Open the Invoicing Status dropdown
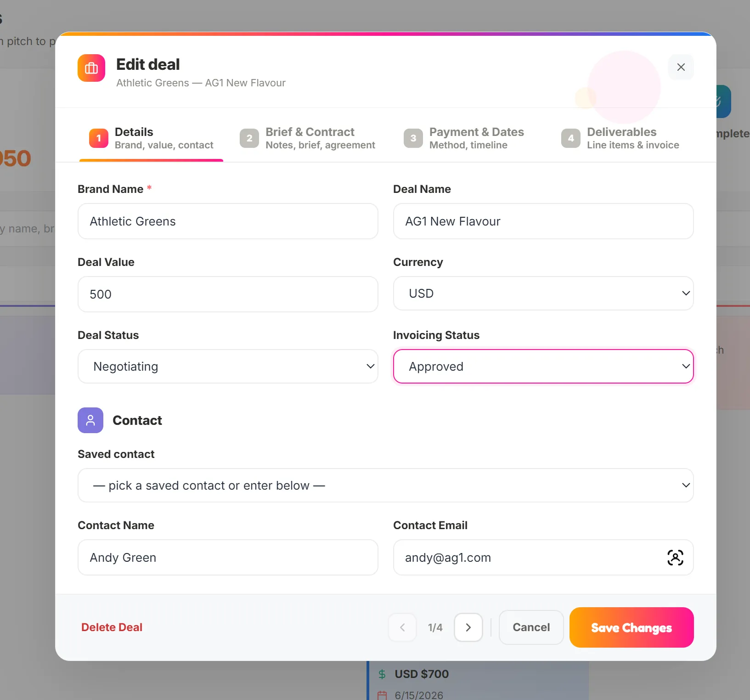Screen dimensions: 750x700 point(543,367)
